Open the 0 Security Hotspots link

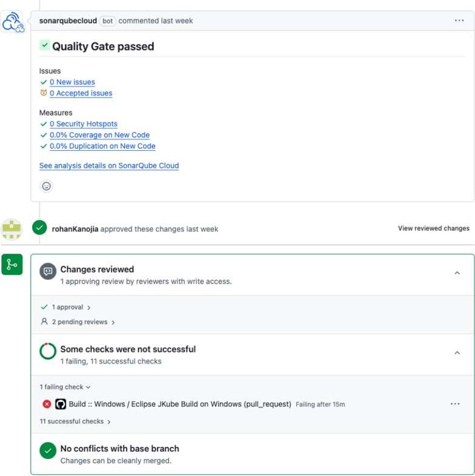coord(83,124)
